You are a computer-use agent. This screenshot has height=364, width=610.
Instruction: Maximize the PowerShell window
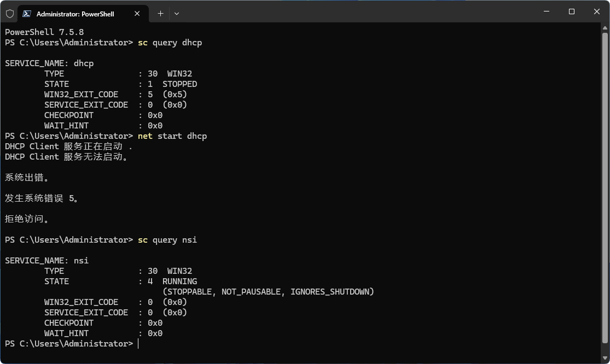(572, 11)
